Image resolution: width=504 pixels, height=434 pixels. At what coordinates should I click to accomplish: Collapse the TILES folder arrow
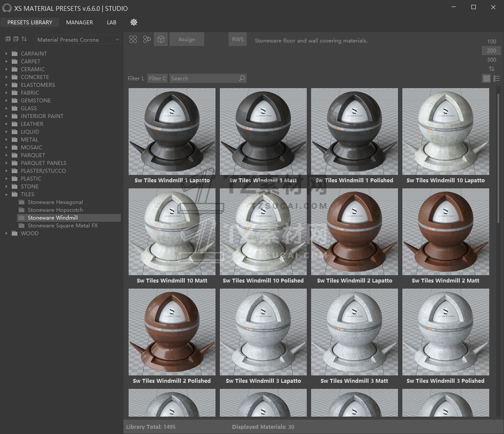tap(6, 194)
